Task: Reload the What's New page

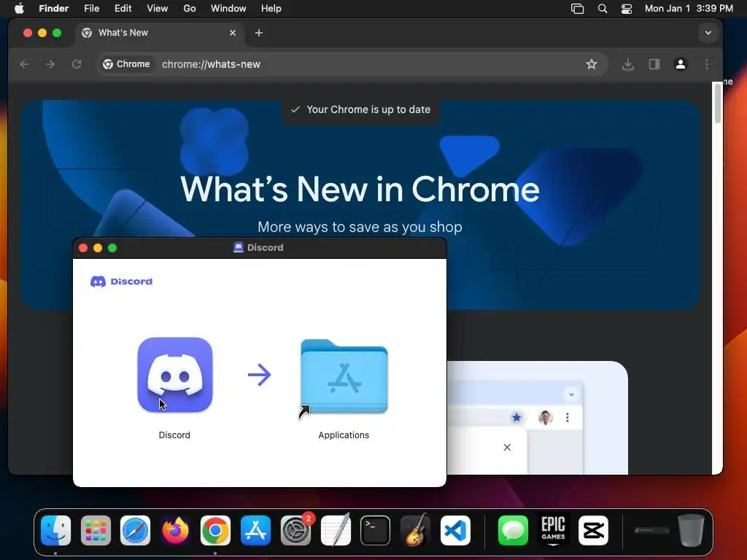Action: (76, 64)
